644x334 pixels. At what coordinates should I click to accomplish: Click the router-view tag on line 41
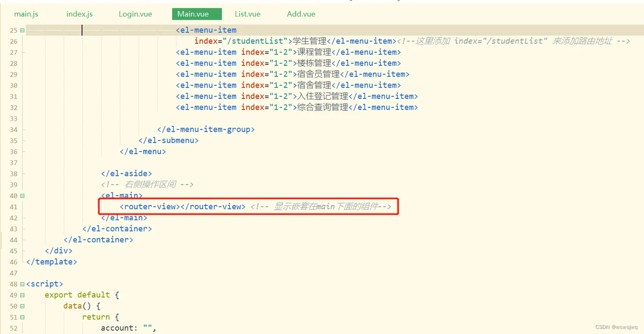pos(183,207)
